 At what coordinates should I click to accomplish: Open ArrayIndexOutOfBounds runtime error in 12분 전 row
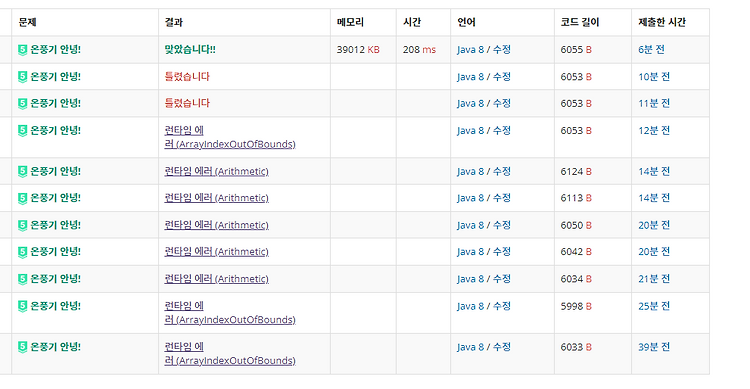coord(230,137)
